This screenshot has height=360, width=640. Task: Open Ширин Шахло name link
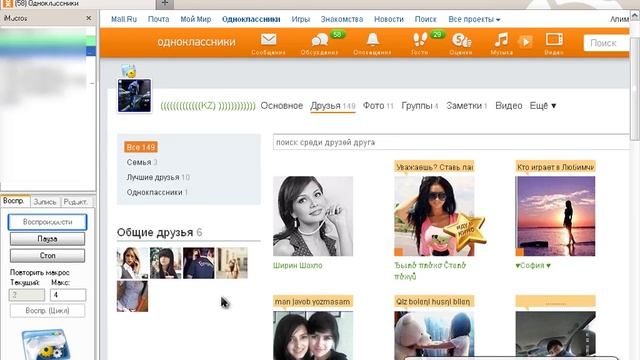298,265
